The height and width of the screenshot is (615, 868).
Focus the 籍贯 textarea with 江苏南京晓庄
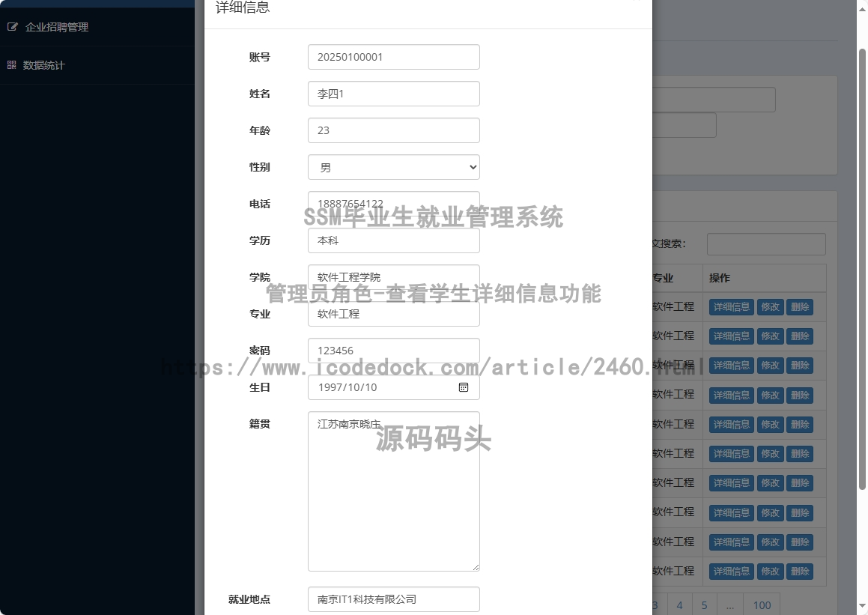(394, 491)
